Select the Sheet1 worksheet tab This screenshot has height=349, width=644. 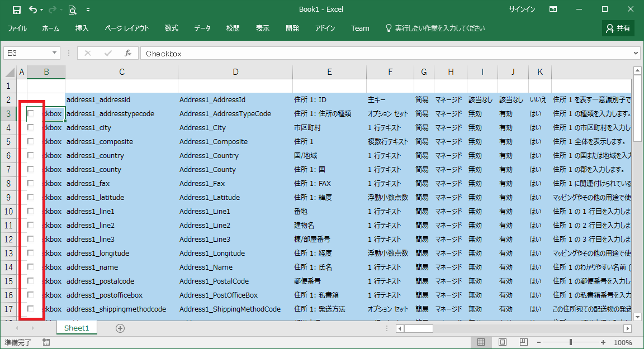coord(77,328)
